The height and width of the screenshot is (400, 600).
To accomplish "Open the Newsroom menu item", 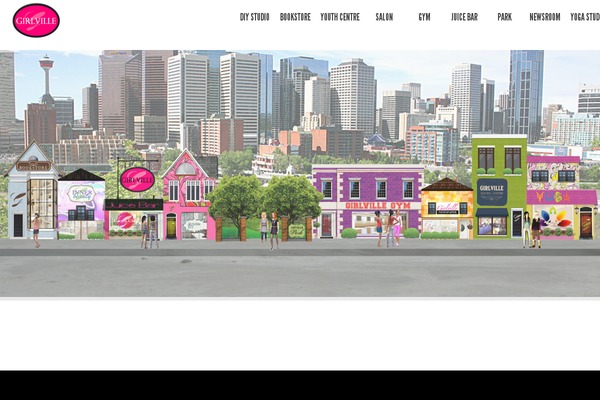I will click(545, 17).
